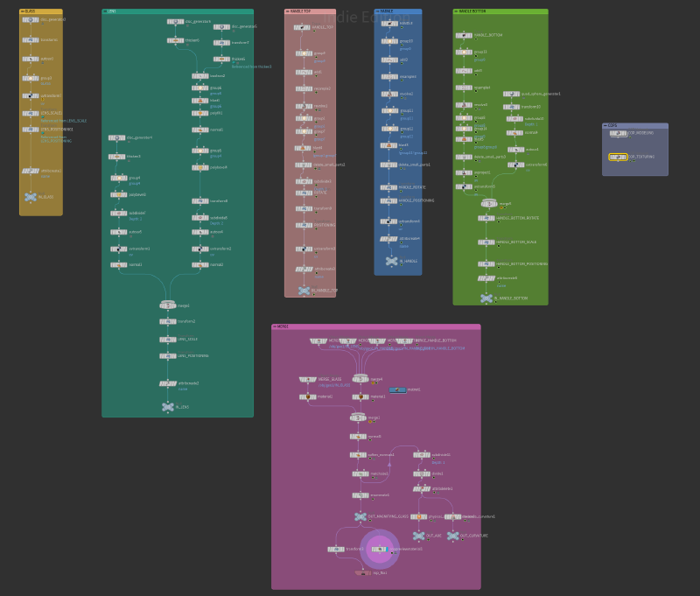Select the LENS_POSITIONING transform node
Screen dimensions: 700x596
[x=167, y=356]
